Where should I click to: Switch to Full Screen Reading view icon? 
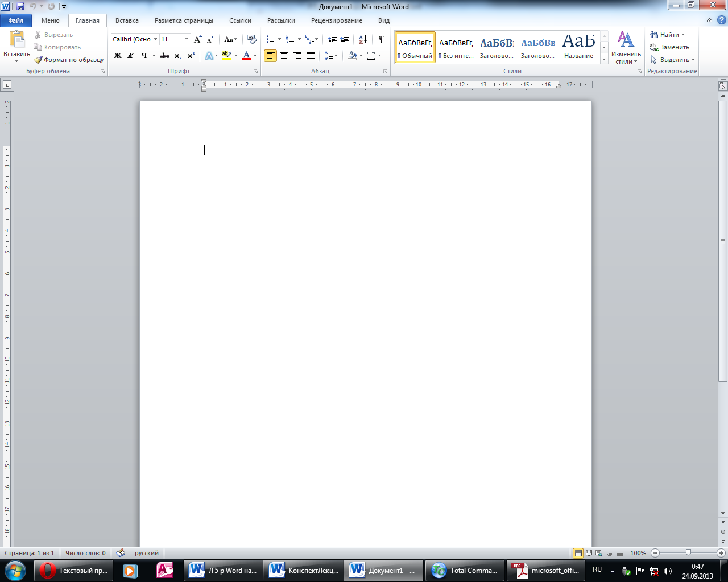589,553
